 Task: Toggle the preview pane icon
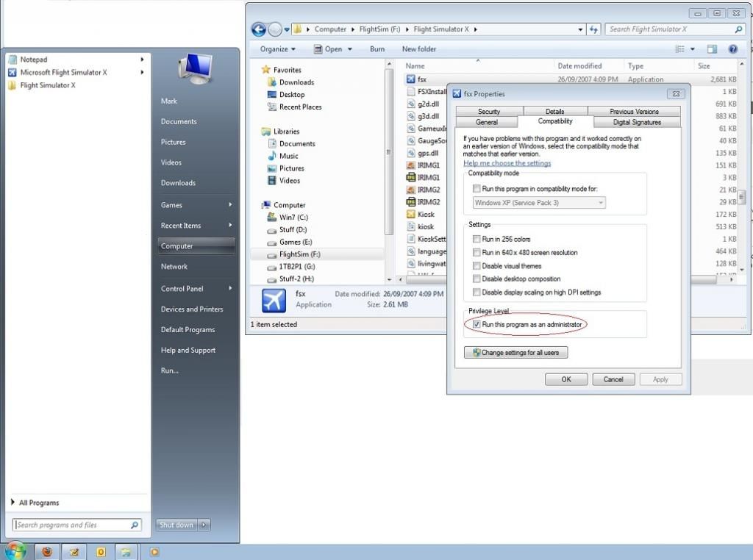pyautogui.click(x=712, y=49)
